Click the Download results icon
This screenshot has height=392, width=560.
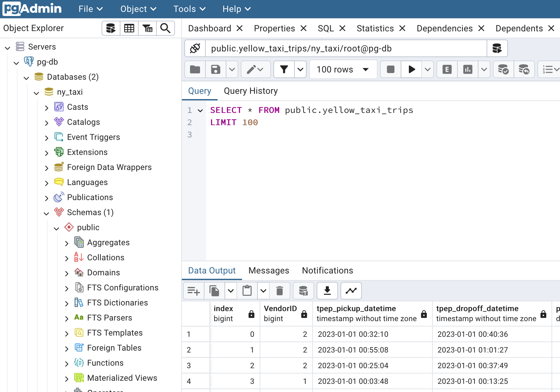327,291
